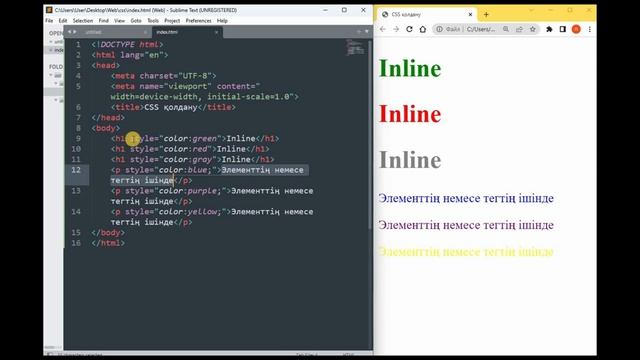View site information icon beside Файл
640x360 pixels.
439,29
